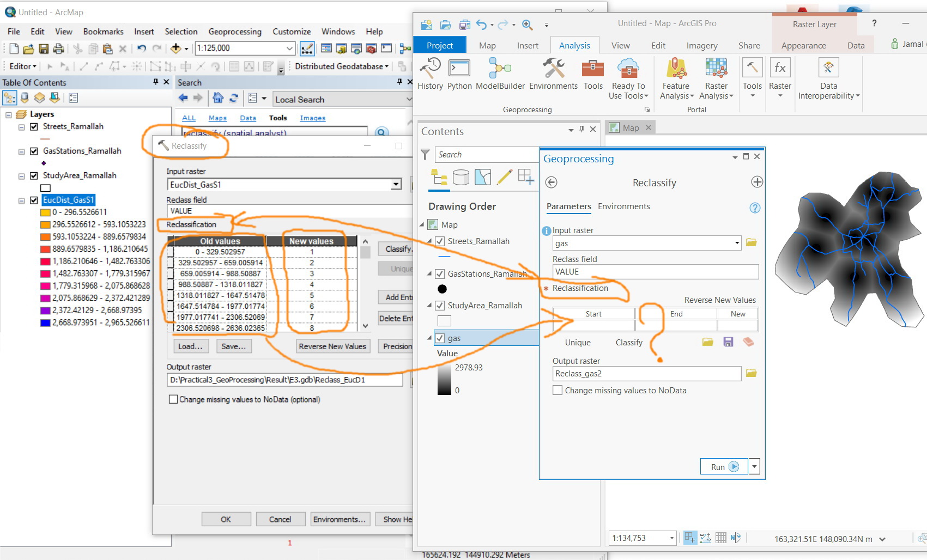This screenshot has width=927, height=560.
Task: Collapse Map node in ArcGIS Pro Contents
Action: (x=422, y=225)
